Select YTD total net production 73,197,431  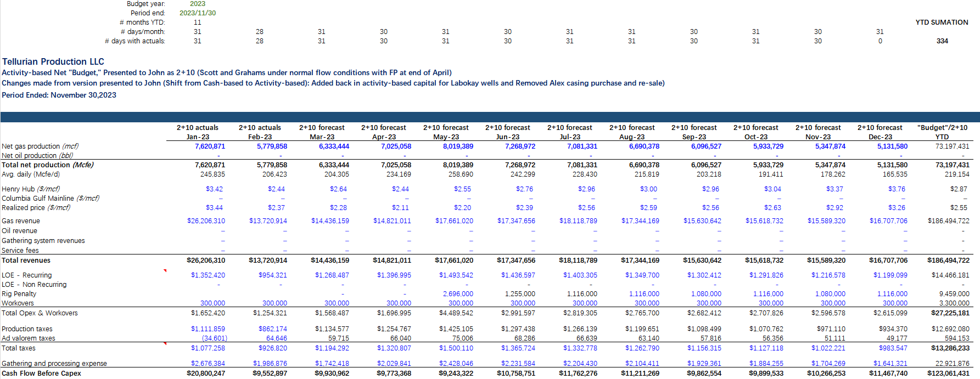952,165
